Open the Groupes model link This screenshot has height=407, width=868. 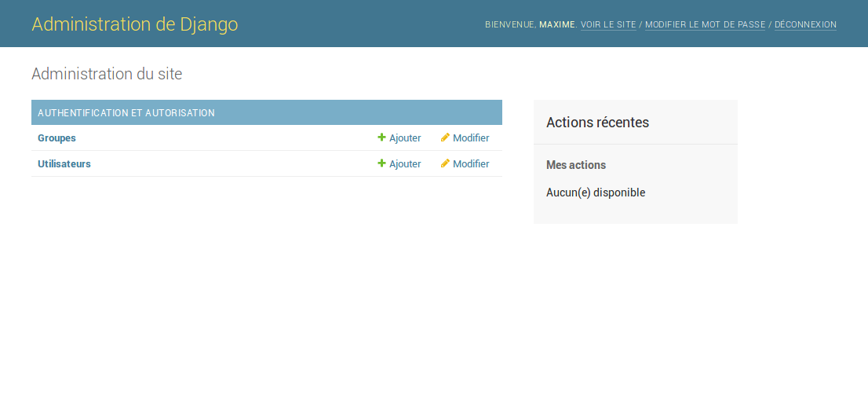[x=57, y=138]
